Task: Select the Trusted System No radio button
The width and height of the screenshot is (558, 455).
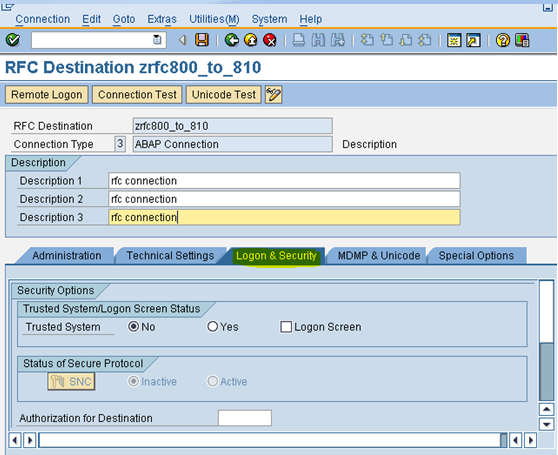Action: pyautogui.click(x=133, y=327)
